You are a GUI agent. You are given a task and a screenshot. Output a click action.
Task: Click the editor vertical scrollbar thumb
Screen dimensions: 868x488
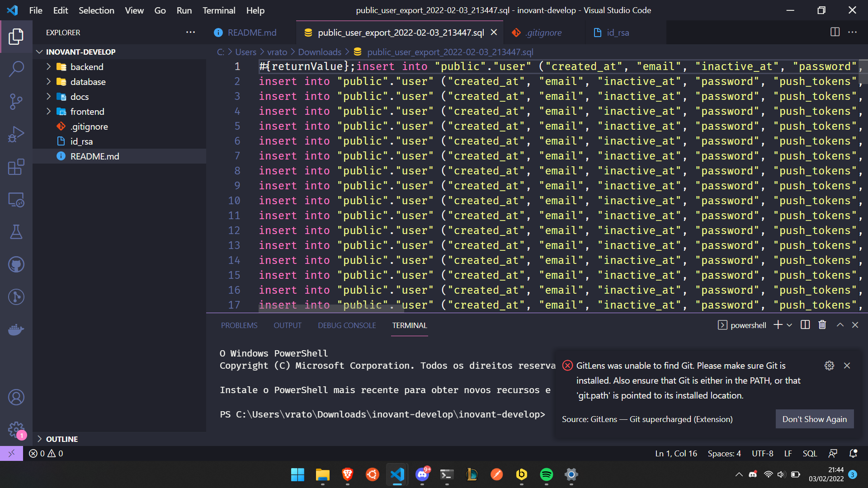click(x=863, y=71)
